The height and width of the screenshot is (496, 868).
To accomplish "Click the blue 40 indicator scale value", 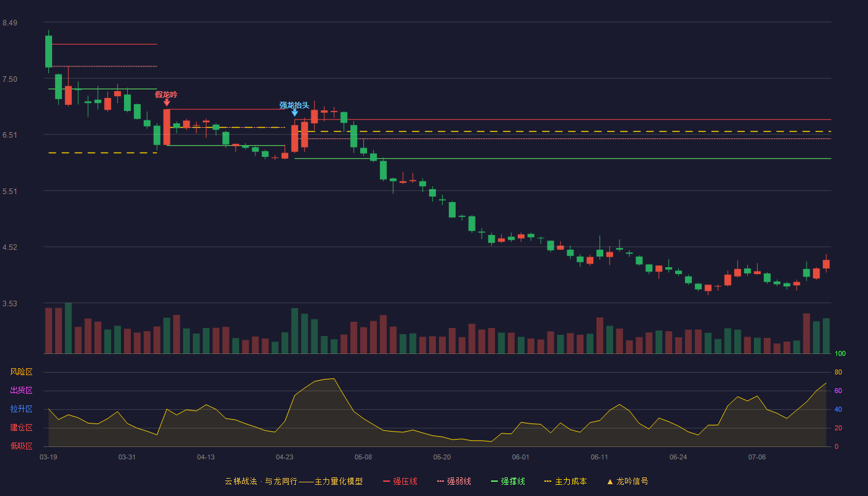I will click(x=838, y=409).
